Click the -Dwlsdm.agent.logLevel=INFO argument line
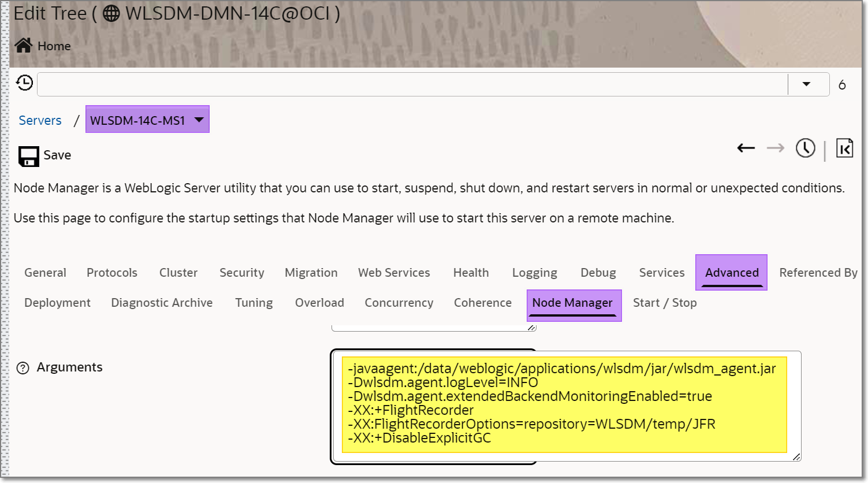 [x=443, y=382]
